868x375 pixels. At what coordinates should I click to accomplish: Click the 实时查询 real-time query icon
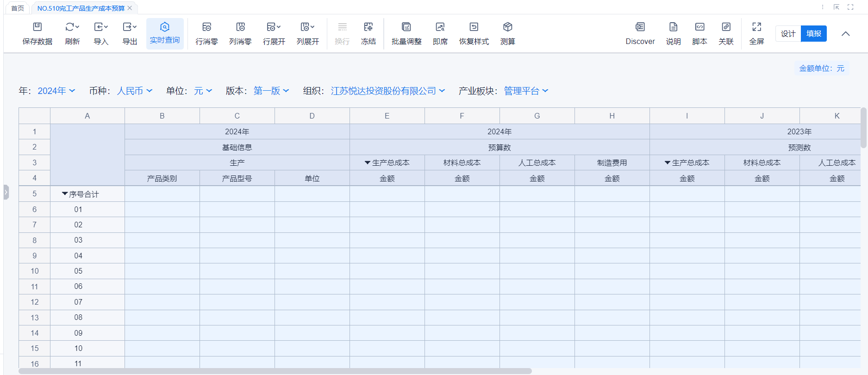[x=165, y=27]
